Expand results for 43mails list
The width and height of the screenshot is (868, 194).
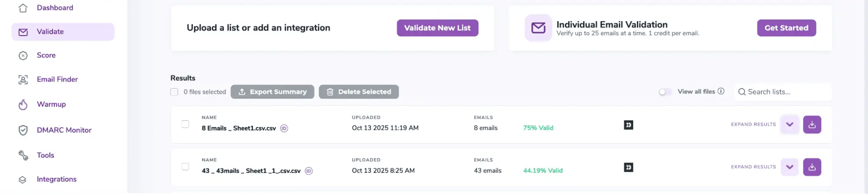coord(789,167)
